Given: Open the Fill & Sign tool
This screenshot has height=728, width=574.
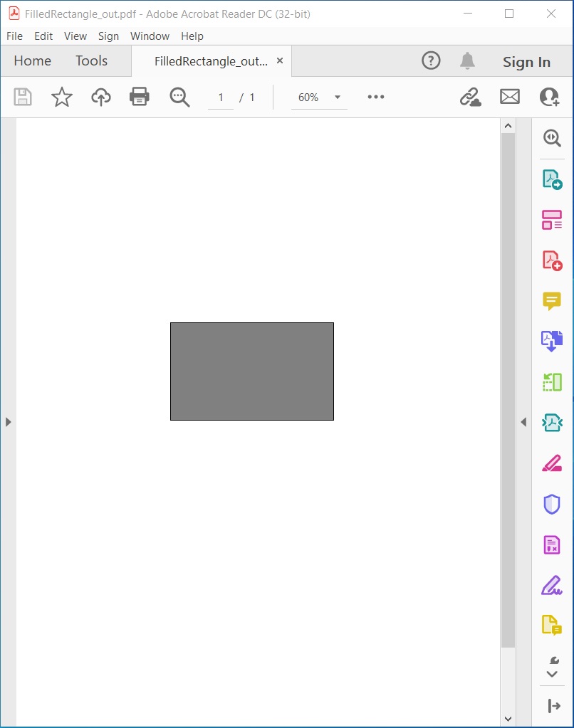Looking at the screenshot, I should click(x=552, y=585).
